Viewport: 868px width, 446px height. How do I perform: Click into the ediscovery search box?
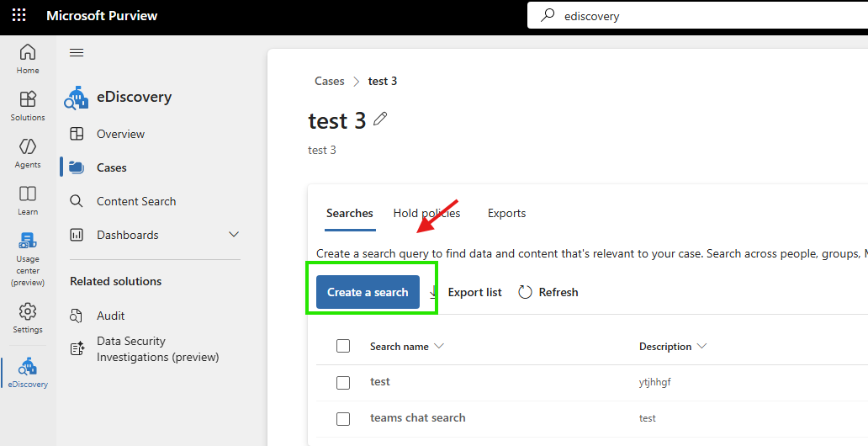pos(697,16)
